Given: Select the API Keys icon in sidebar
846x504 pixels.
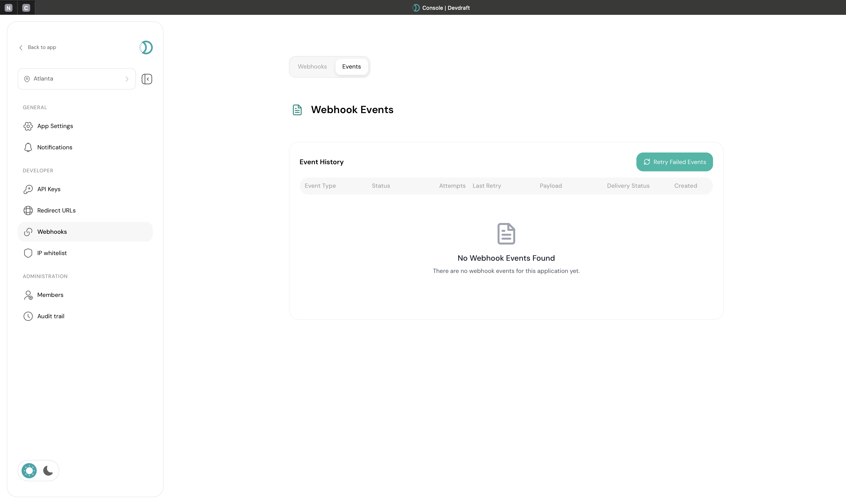Looking at the screenshot, I should (28, 189).
